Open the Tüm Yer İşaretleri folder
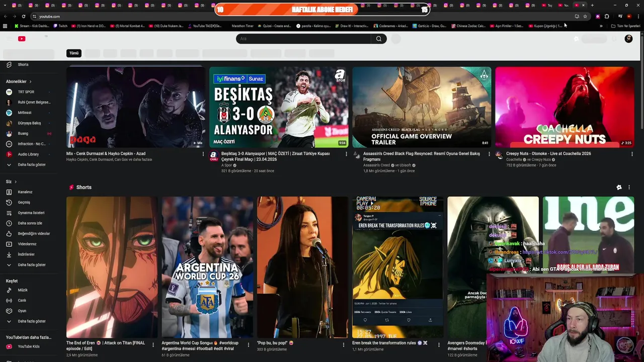Image resolution: width=644 pixels, height=362 pixels. pos(625,26)
